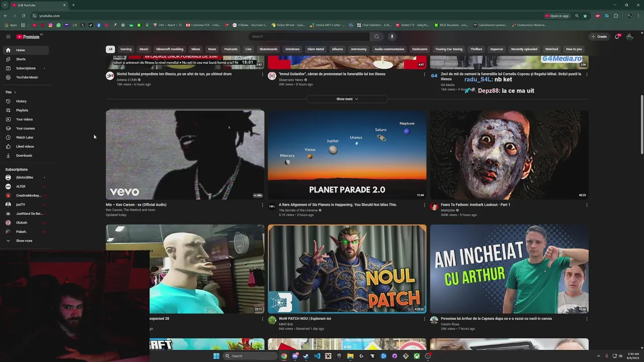
Task: Expand the You section chevron
Action: tap(15, 92)
